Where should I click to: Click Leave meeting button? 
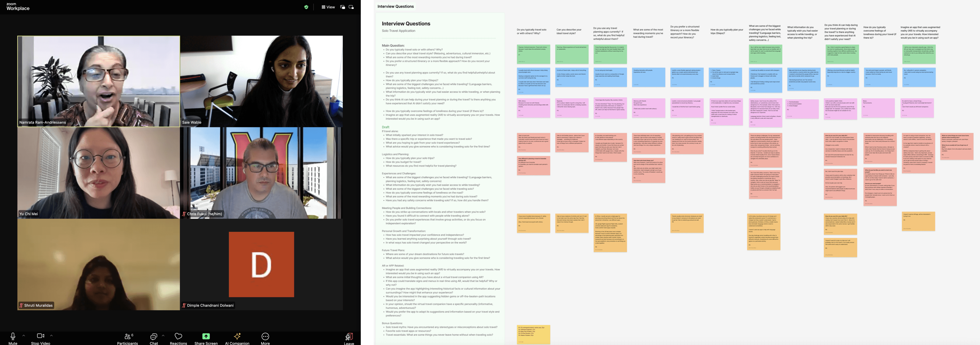349,337
